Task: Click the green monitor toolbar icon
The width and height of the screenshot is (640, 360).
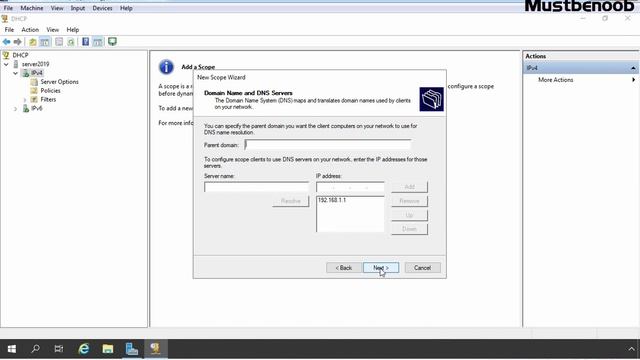Action: (x=112, y=42)
